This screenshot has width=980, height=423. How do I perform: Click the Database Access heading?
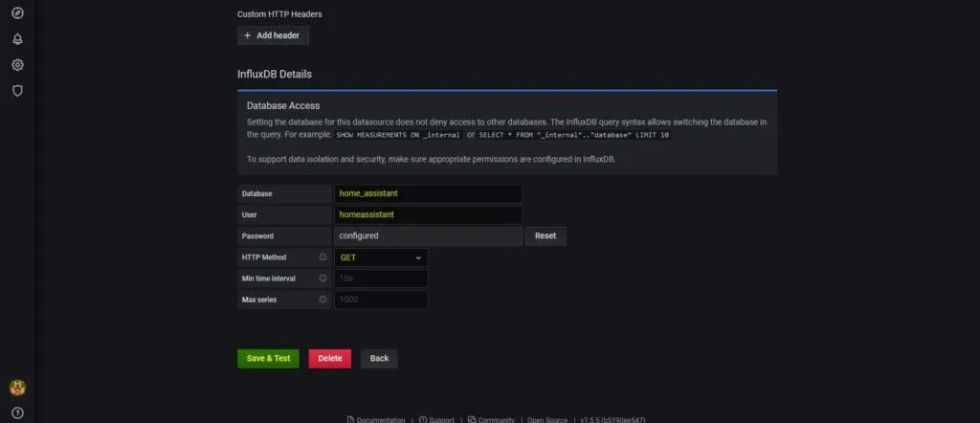tap(283, 105)
